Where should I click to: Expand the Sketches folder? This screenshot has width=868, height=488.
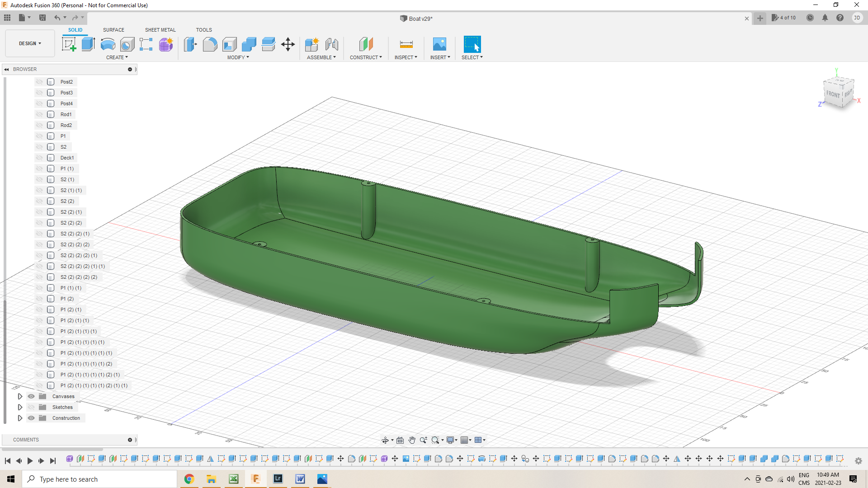(20, 407)
